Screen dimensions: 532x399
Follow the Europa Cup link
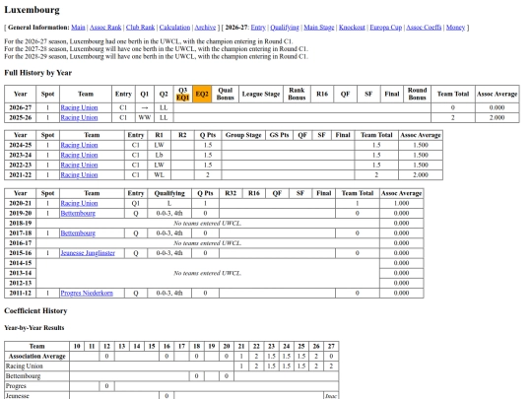[386, 28]
